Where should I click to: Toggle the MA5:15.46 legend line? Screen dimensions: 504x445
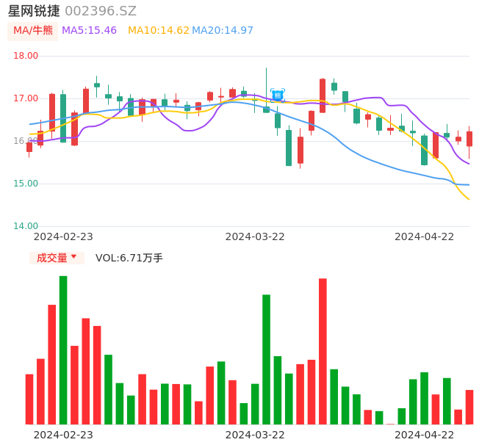pyautogui.click(x=89, y=31)
